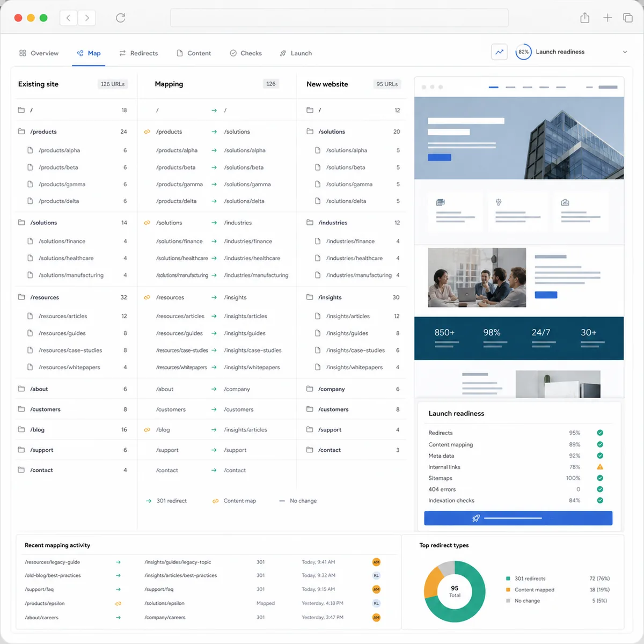Viewport: 644px width, 644px height.
Task: Go back with the browser back arrow
Action: coord(68,18)
